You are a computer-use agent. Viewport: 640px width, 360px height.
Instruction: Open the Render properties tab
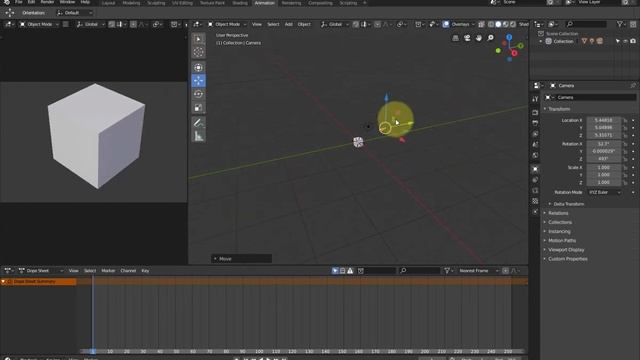535,112
